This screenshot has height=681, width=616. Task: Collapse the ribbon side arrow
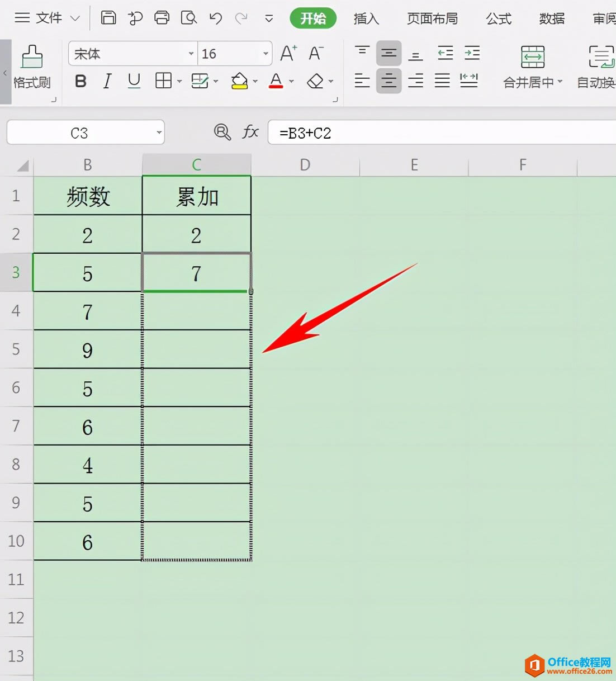pyautogui.click(x=5, y=72)
